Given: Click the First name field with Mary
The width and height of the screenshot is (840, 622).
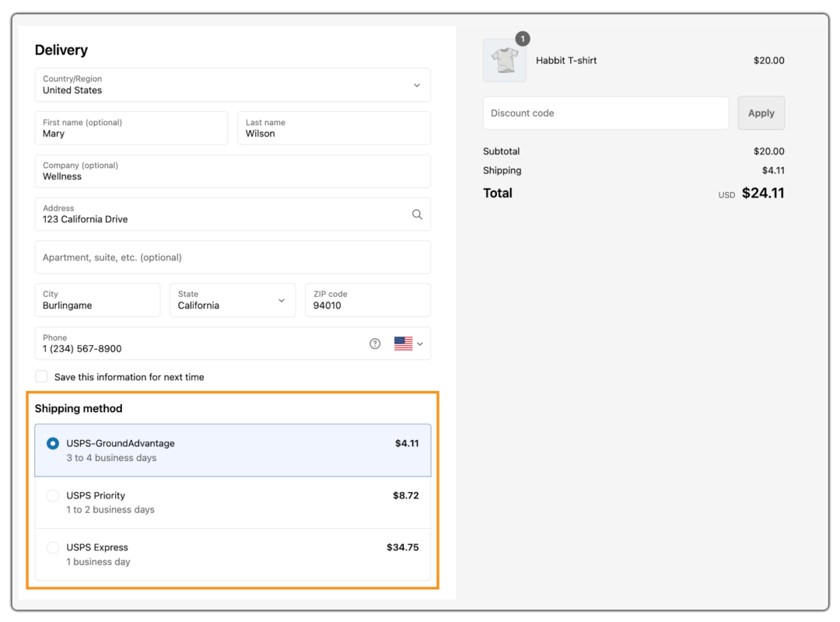Looking at the screenshot, I should tap(131, 128).
